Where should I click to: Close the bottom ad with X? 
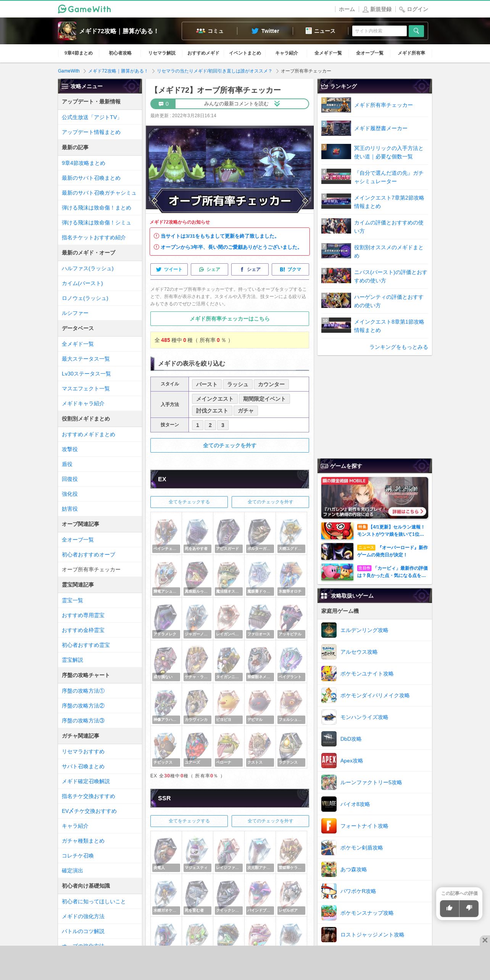pyautogui.click(x=485, y=940)
